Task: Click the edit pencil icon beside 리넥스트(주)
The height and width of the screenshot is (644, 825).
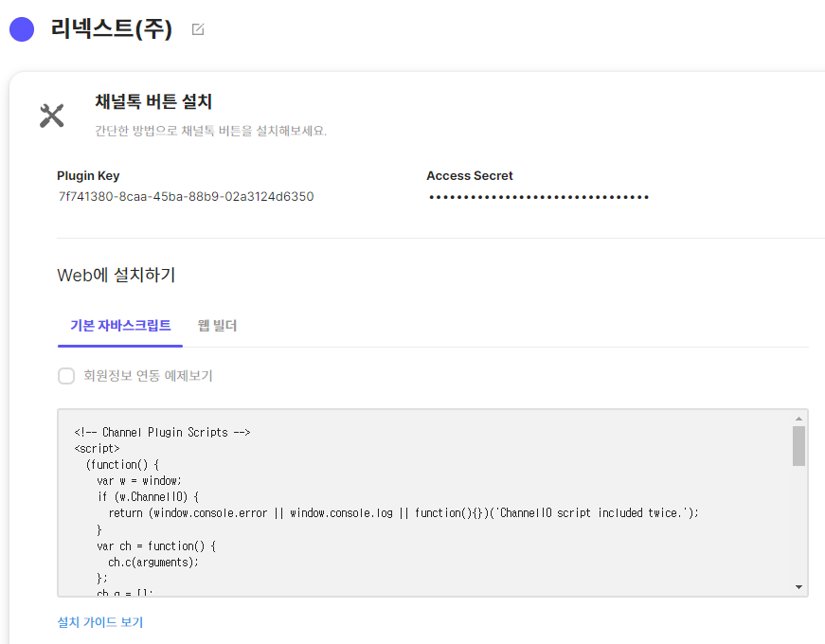Action: (x=198, y=29)
